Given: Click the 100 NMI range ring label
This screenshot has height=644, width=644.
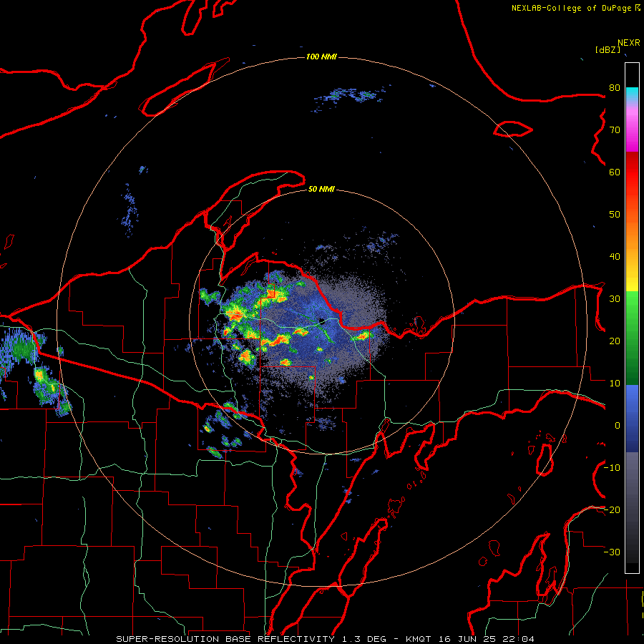Looking at the screenshot, I should [321, 57].
